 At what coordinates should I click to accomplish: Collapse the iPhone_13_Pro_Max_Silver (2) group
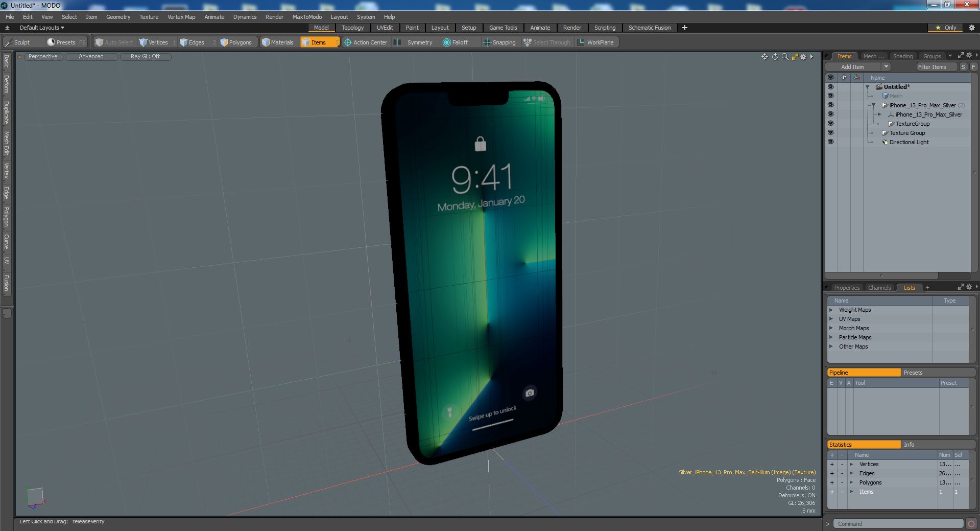[x=873, y=105]
